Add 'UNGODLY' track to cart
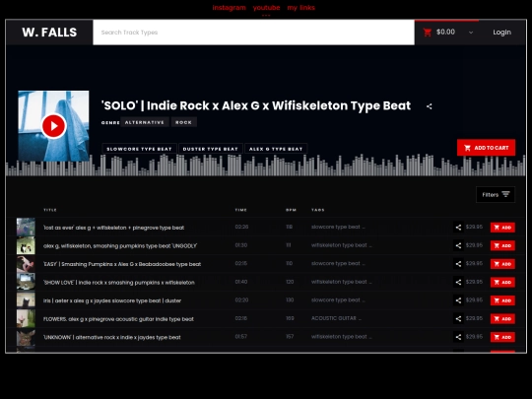 502,245
